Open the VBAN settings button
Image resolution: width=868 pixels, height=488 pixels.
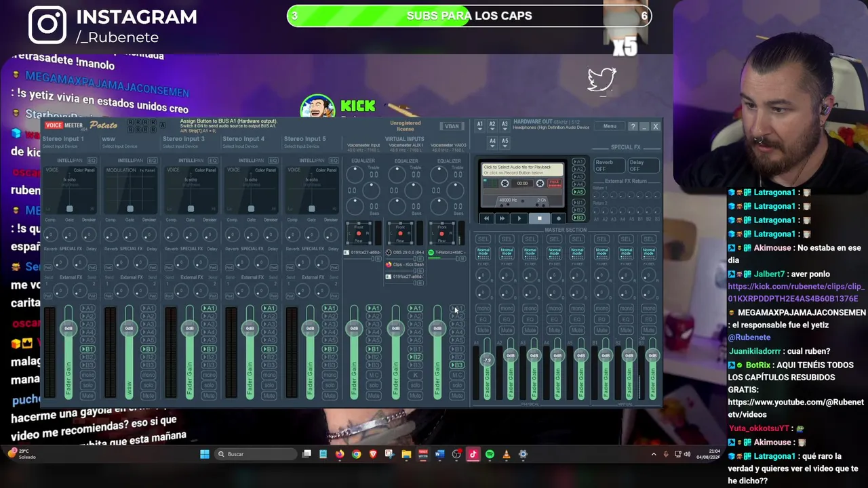tap(452, 126)
